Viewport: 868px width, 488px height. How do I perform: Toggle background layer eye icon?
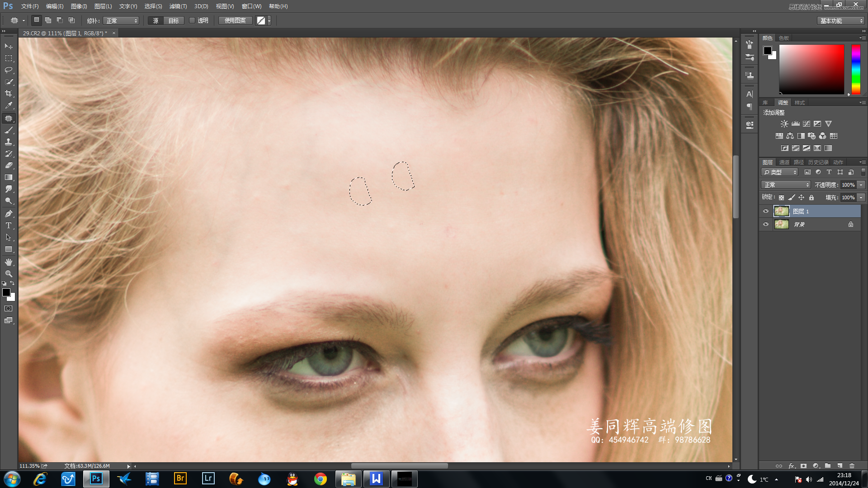766,224
